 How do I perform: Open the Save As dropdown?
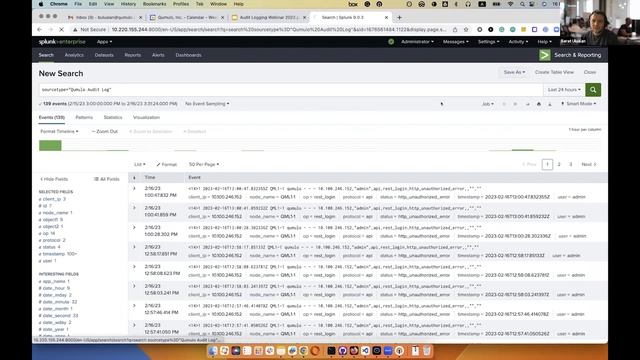coord(514,72)
